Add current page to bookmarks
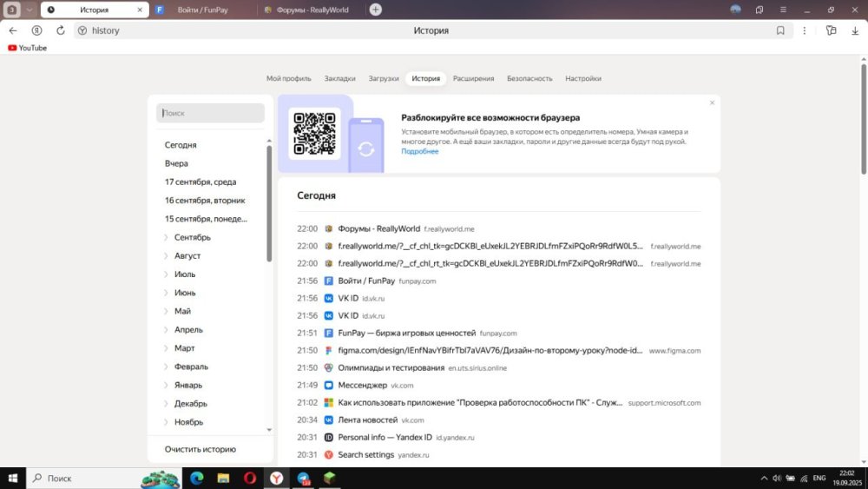This screenshot has width=868, height=489. [780, 30]
